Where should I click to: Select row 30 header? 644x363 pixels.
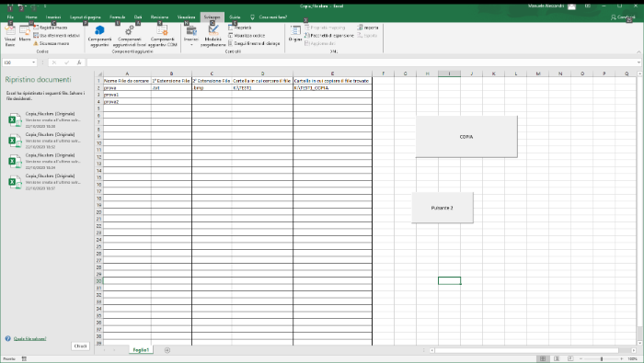click(98, 281)
